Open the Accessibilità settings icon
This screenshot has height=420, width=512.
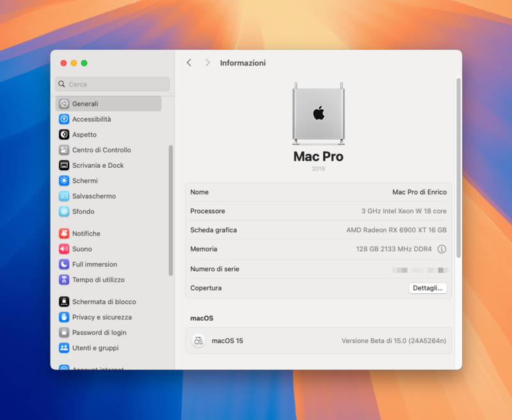[x=64, y=119]
